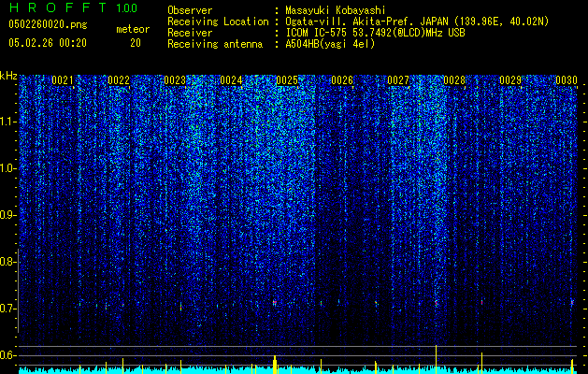Click the red meteor echo near 0025
The width and height of the screenshot is (588, 374).
275,302
